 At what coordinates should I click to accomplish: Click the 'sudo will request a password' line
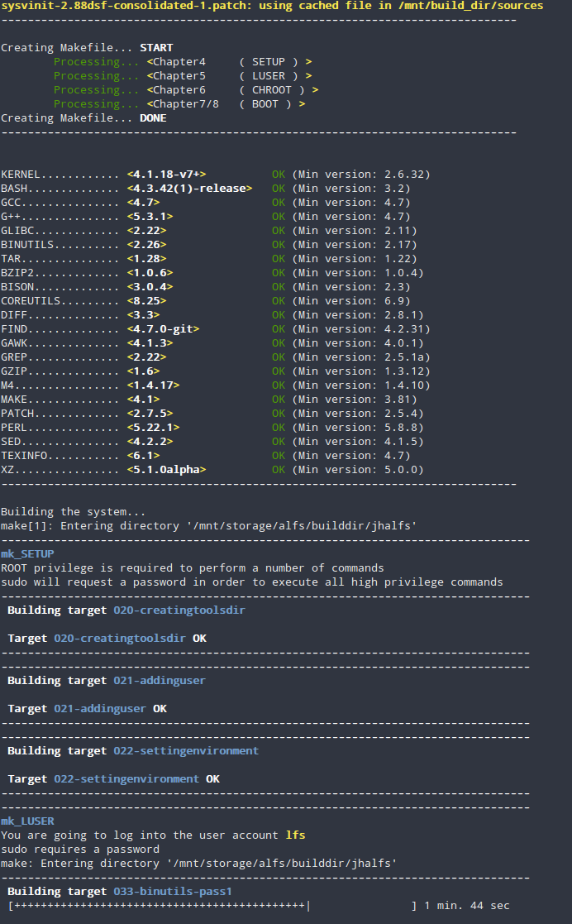(x=252, y=583)
